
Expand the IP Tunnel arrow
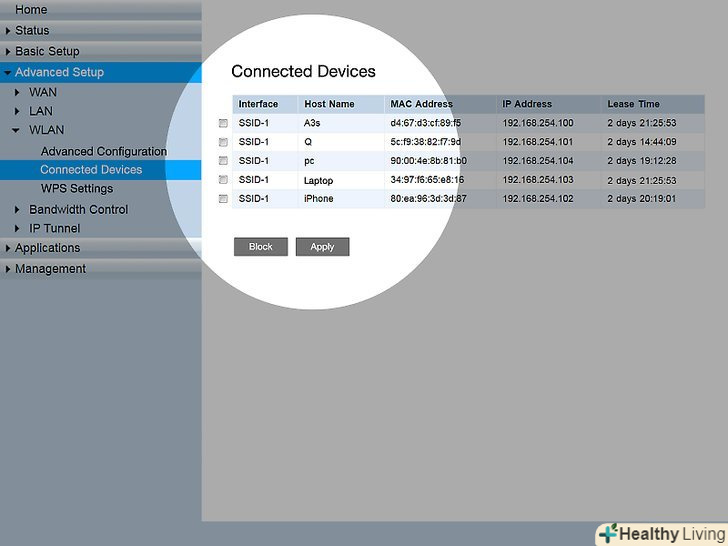(17, 228)
